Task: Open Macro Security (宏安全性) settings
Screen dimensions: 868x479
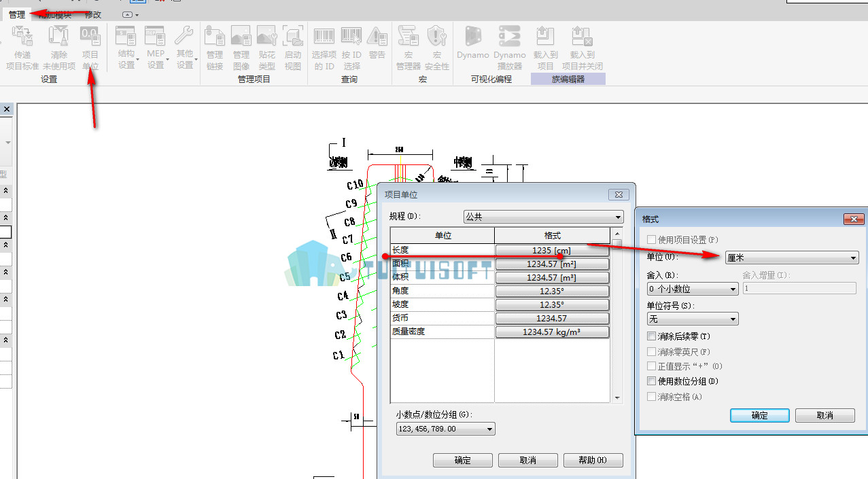Action: (437, 48)
